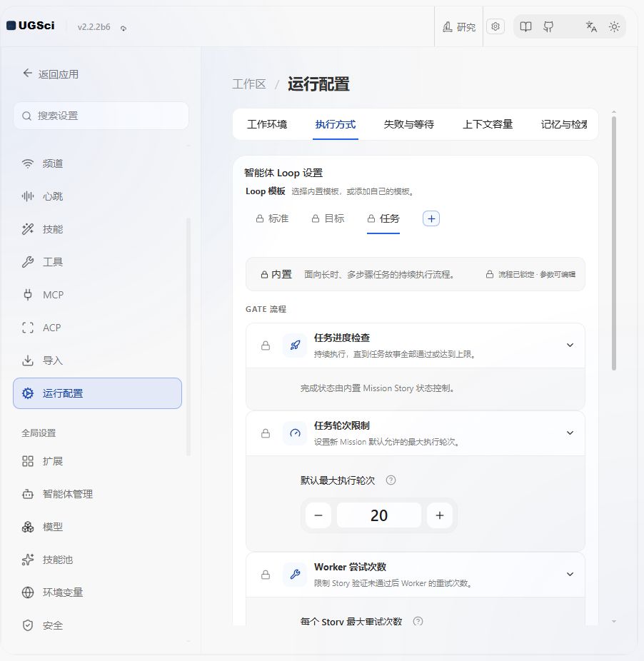Focus the 搜索设置 search field
Image resolution: width=644 pixels, height=661 pixels.
tap(101, 116)
